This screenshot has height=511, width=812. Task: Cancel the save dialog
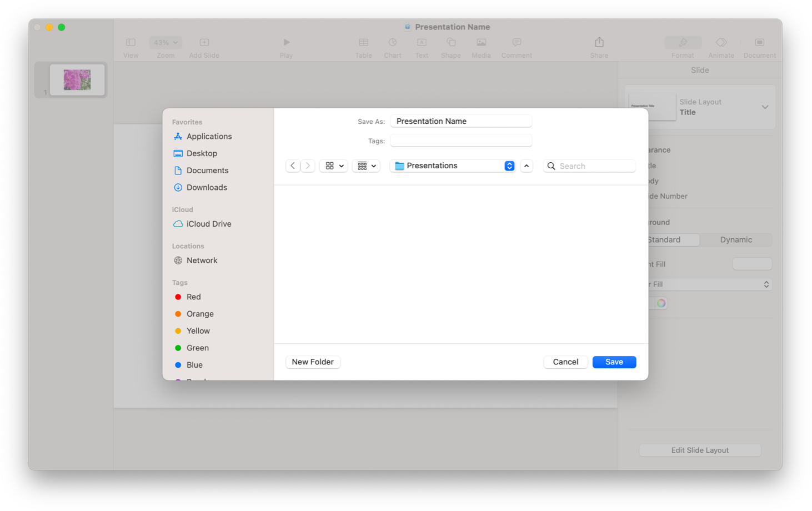pyautogui.click(x=565, y=362)
